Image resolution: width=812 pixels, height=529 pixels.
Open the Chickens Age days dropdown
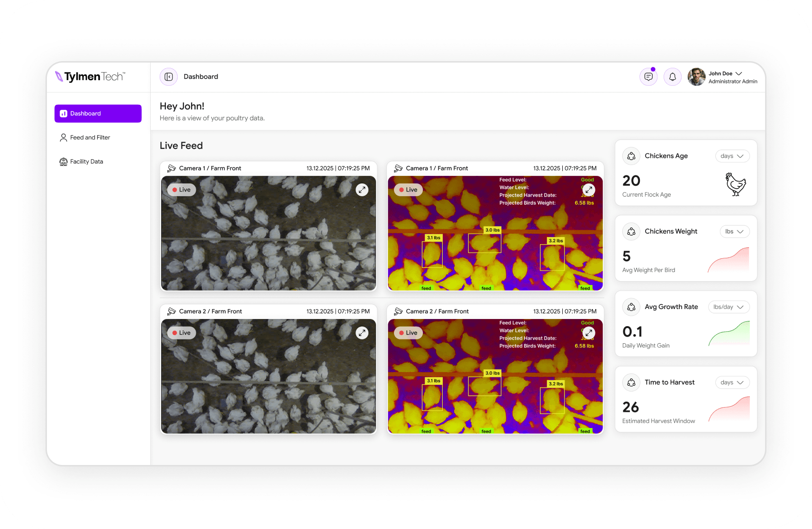point(732,156)
